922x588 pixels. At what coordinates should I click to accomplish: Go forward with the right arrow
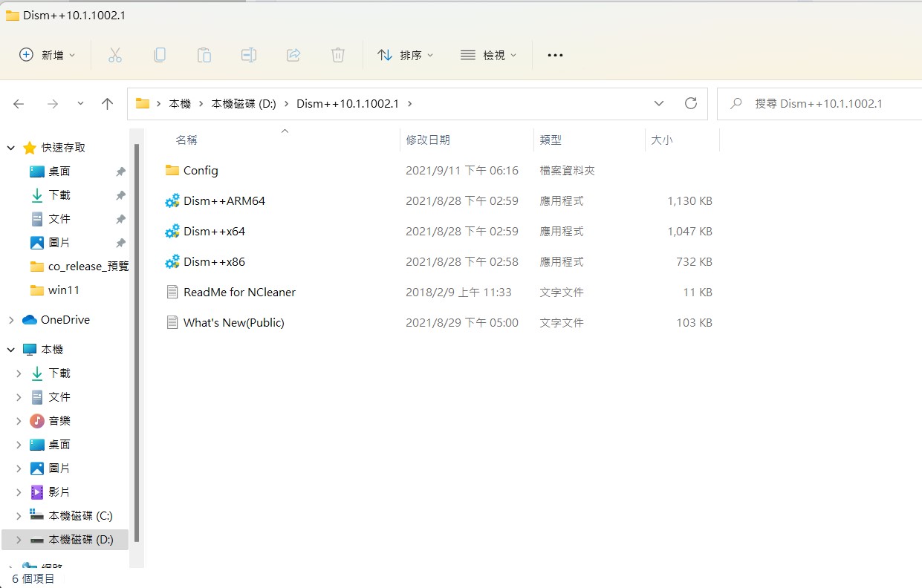(x=52, y=104)
